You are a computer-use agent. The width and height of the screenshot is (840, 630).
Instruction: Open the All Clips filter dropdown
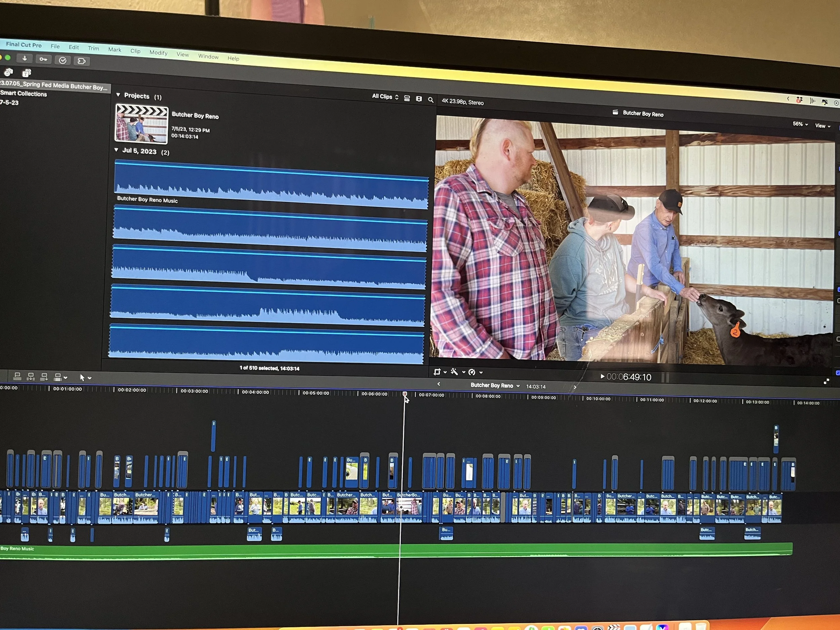385,96
